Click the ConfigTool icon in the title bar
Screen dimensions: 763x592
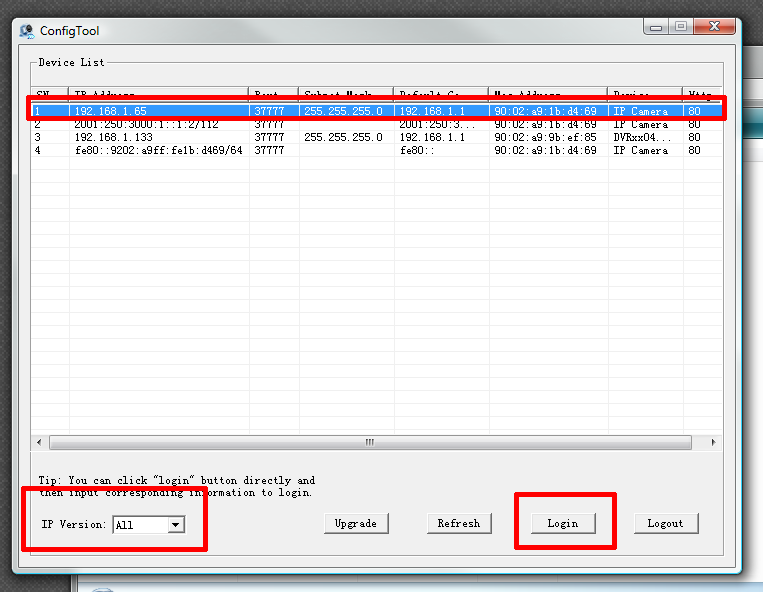pos(27,31)
